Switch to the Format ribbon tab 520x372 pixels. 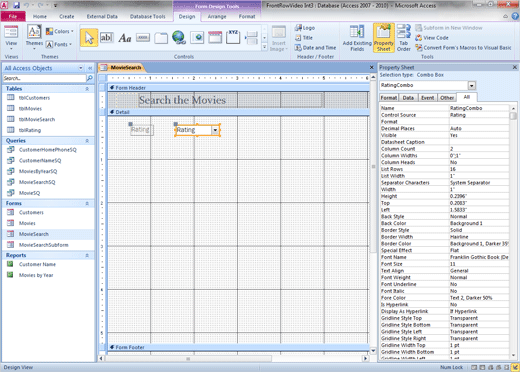click(x=247, y=16)
